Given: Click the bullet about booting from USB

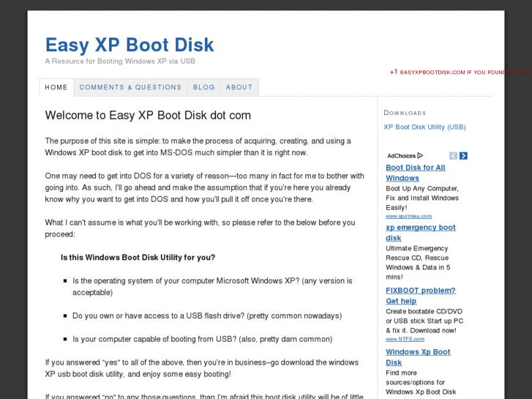Looking at the screenshot, I should (x=202, y=339).
